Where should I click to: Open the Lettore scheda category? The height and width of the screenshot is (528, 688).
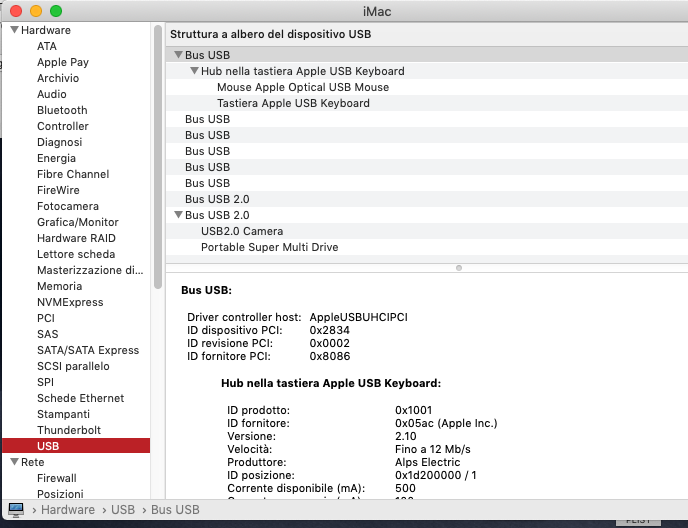point(76,254)
